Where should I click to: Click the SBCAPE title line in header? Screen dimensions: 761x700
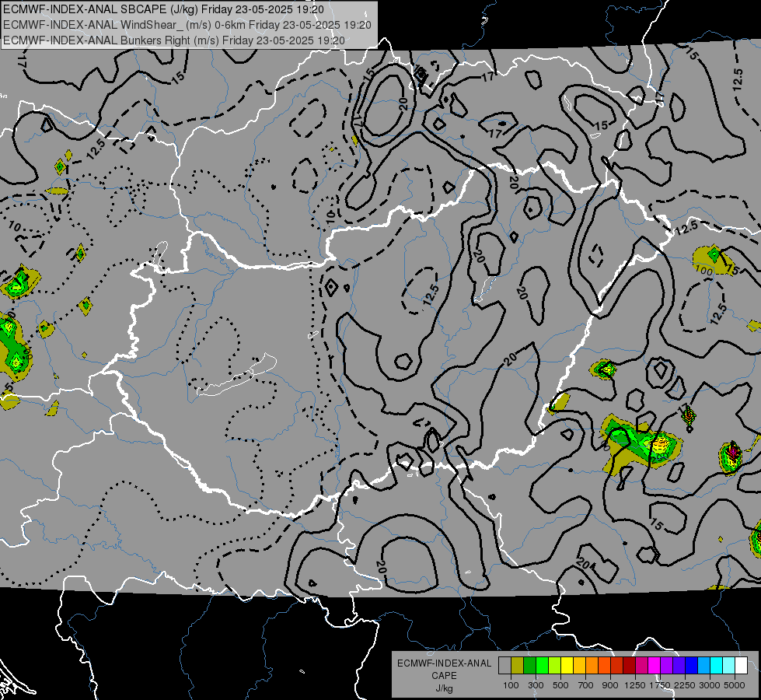click(x=163, y=9)
